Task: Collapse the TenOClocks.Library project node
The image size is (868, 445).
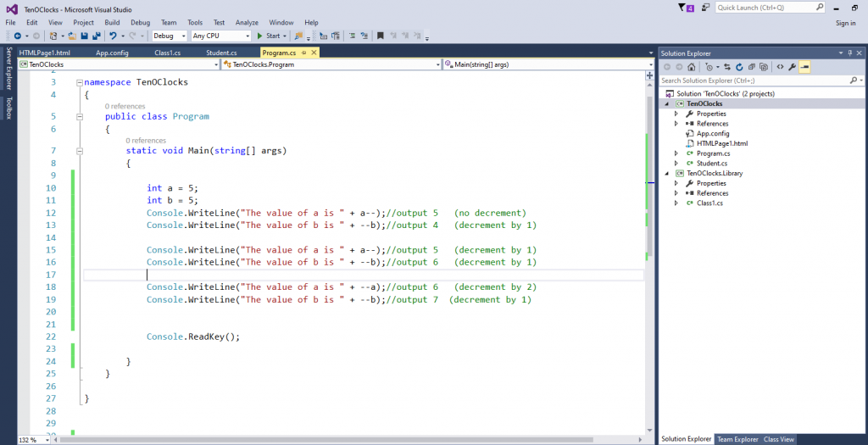Action: (x=667, y=173)
